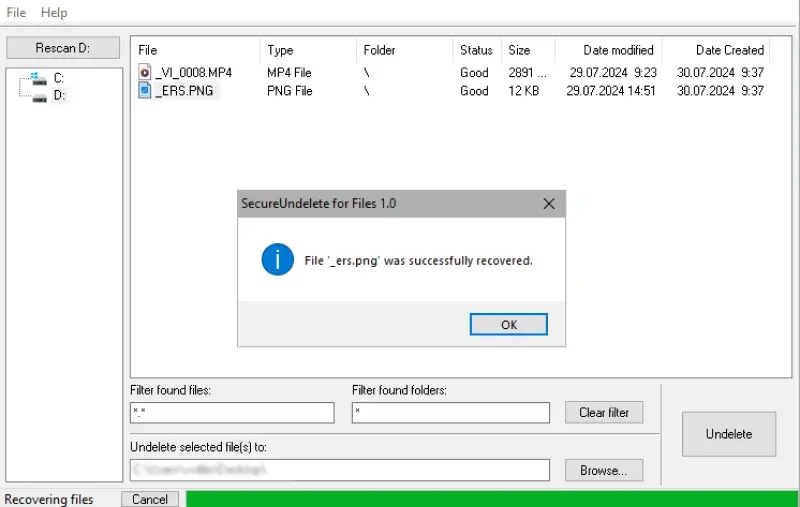Close the SecureUndelete dialog with X
This screenshot has height=507, width=800.
click(x=549, y=204)
